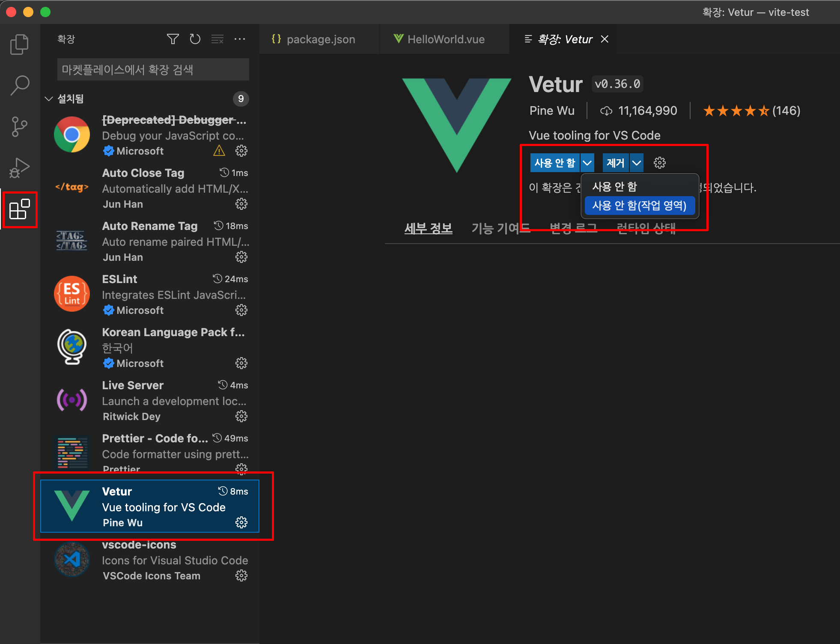Click the deprecated Debugger warning icon
This screenshot has width=840, height=644.
pyautogui.click(x=219, y=151)
